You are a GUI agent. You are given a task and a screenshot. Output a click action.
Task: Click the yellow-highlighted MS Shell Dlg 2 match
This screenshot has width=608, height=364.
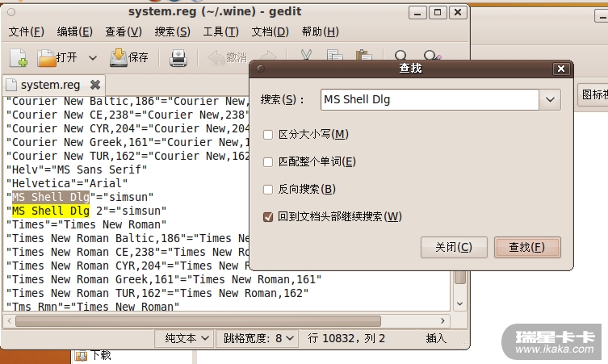(x=51, y=211)
